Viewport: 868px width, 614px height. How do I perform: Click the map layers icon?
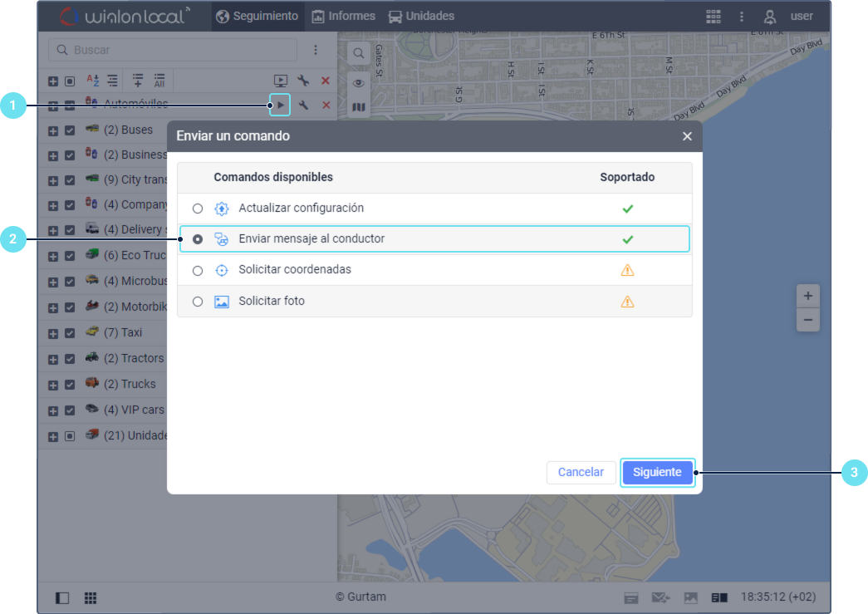point(359,107)
